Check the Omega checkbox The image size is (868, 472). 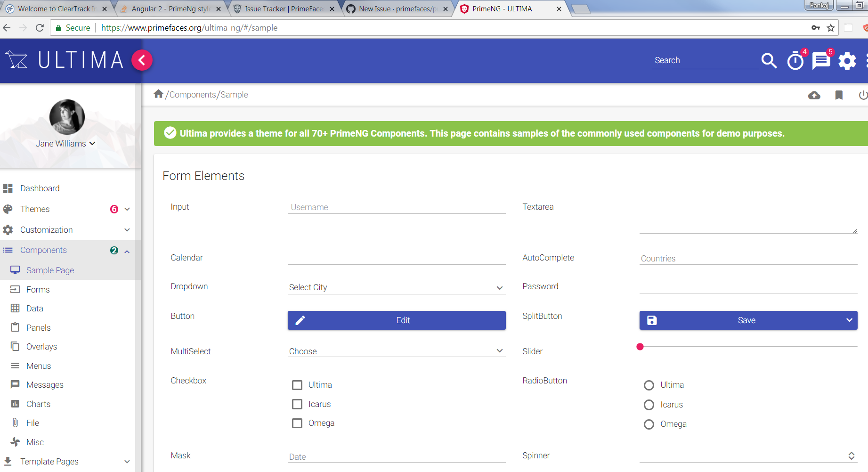click(x=297, y=423)
